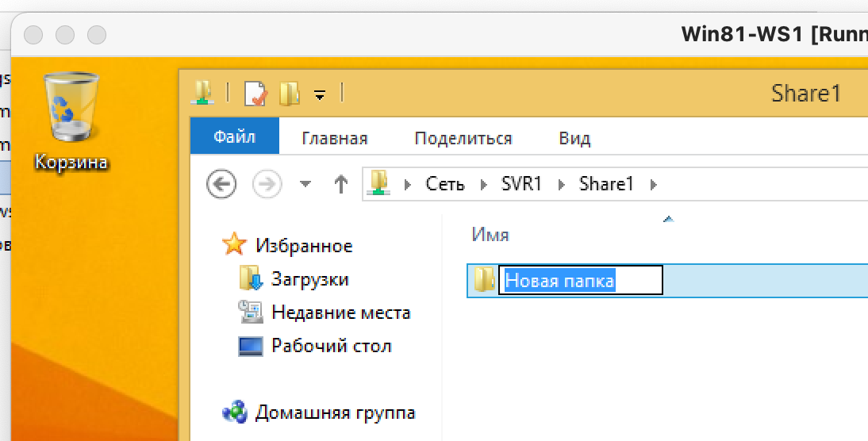The image size is (868, 441).
Task: Switch to the Вид ribbon tab
Action: [574, 138]
